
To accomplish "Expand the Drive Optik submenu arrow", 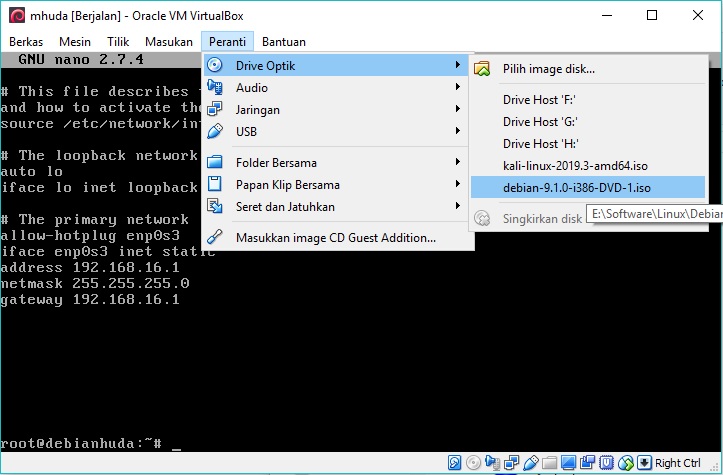I will (457, 65).
